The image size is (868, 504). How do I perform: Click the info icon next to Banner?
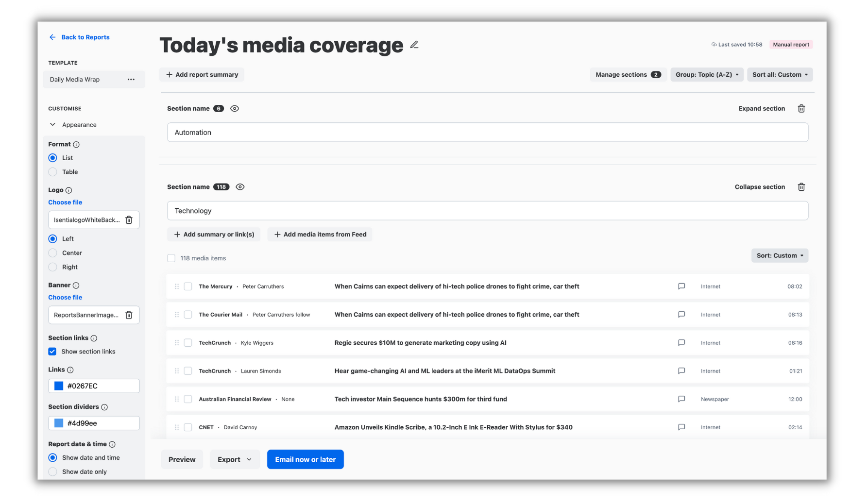pyautogui.click(x=76, y=286)
